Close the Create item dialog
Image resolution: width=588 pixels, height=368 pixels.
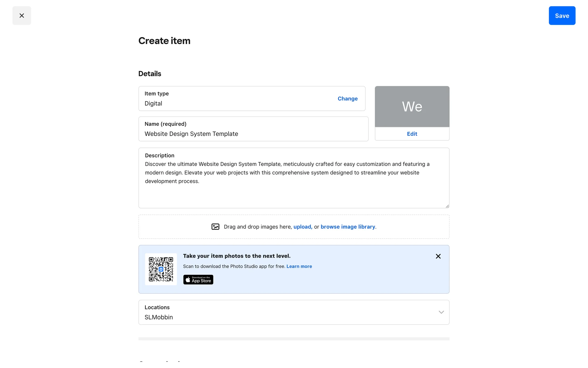tap(21, 16)
